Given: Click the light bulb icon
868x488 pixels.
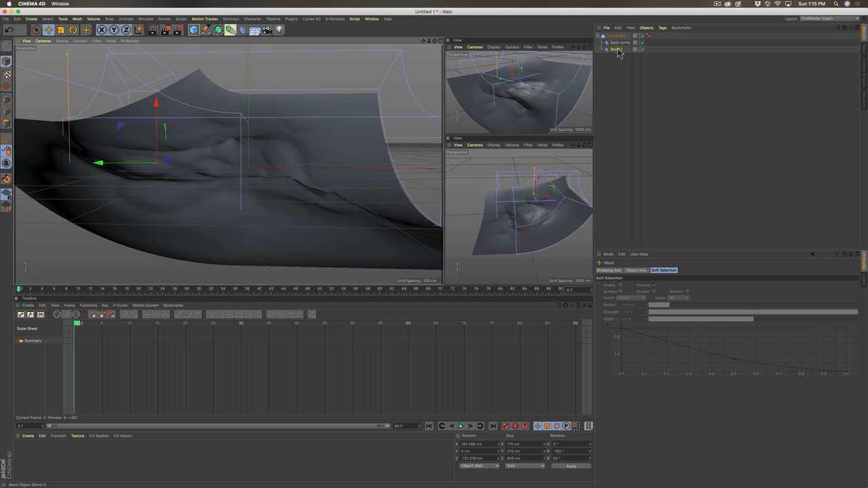Looking at the screenshot, I should click(x=279, y=30).
